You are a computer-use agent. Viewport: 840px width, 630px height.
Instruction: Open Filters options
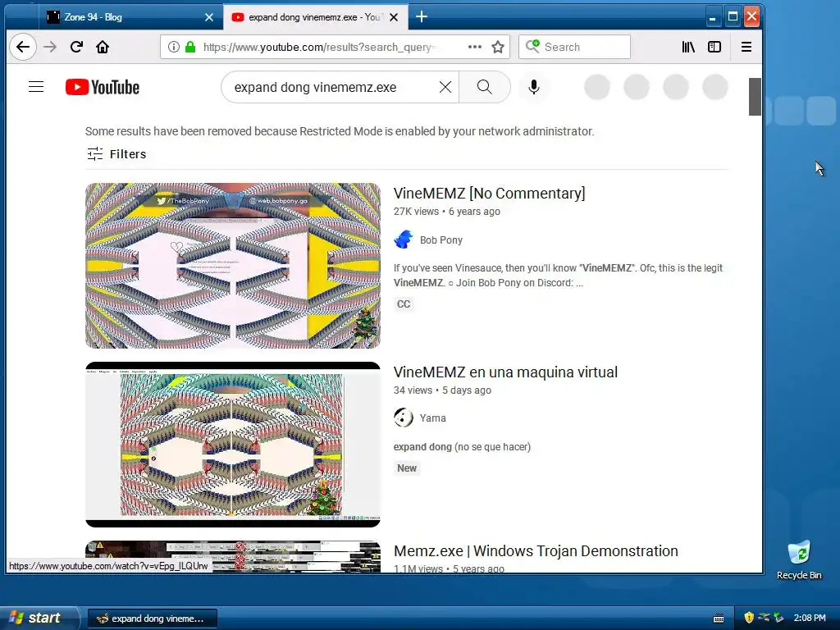116,154
